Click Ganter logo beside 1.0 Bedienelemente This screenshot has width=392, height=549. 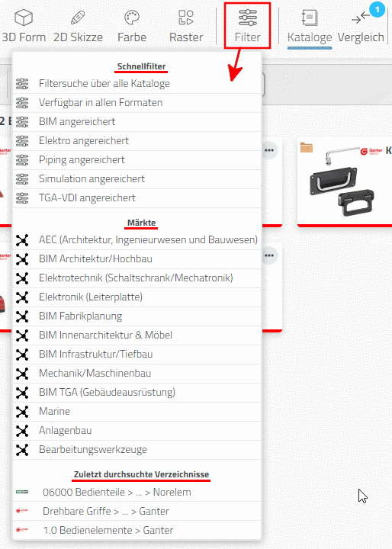click(22, 530)
